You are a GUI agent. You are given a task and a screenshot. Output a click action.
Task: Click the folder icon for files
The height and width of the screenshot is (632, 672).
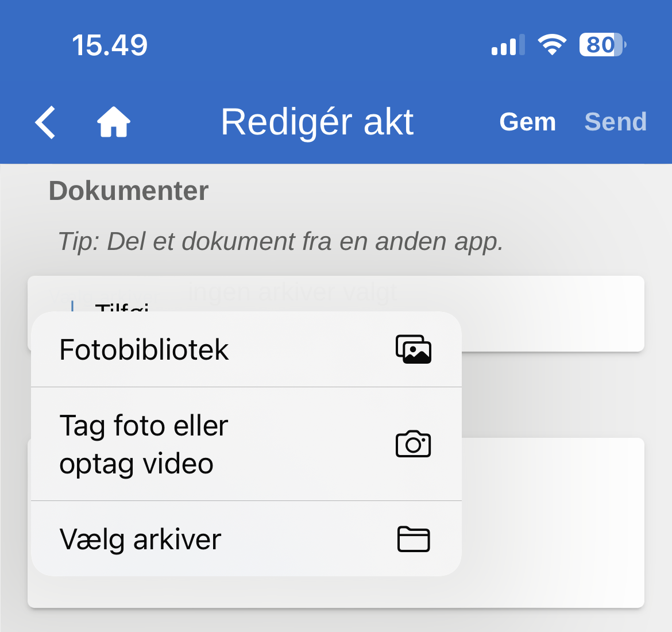point(413,539)
